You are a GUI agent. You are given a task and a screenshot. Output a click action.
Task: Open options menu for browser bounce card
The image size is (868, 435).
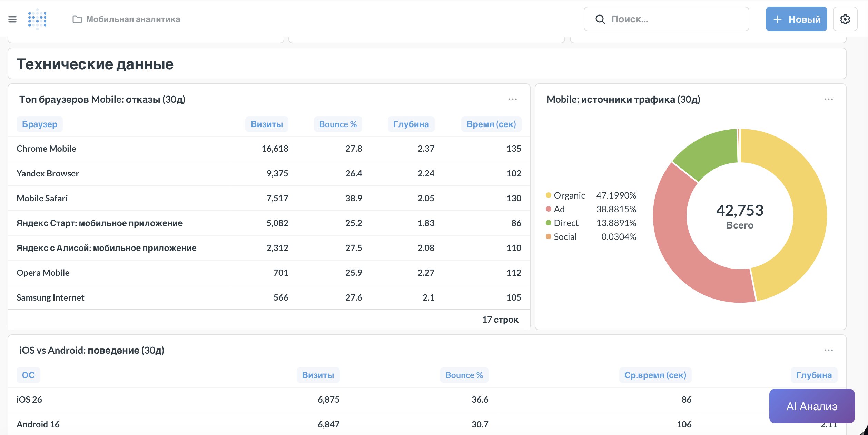[512, 99]
